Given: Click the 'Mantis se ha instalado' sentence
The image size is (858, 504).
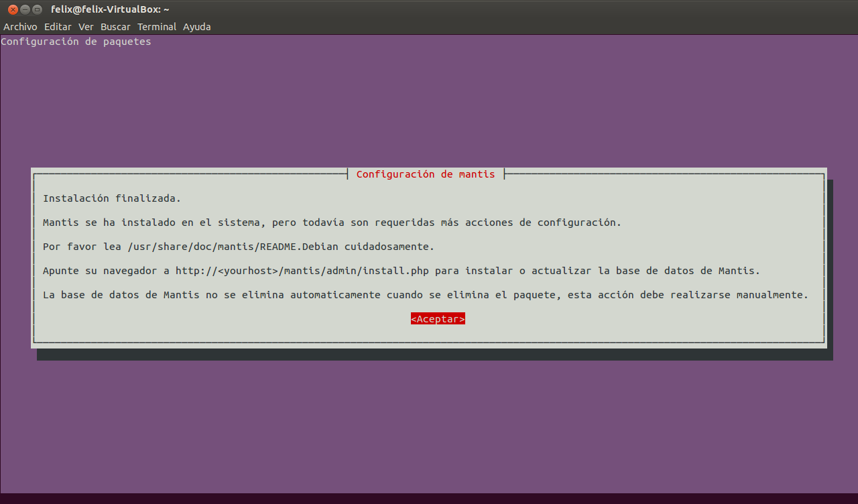Looking at the screenshot, I should tap(332, 223).
